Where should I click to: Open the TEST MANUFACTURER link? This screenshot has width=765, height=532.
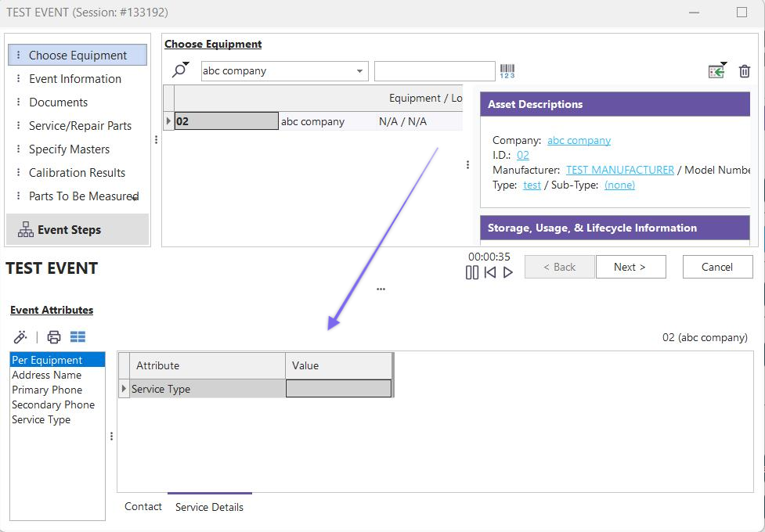coord(619,170)
